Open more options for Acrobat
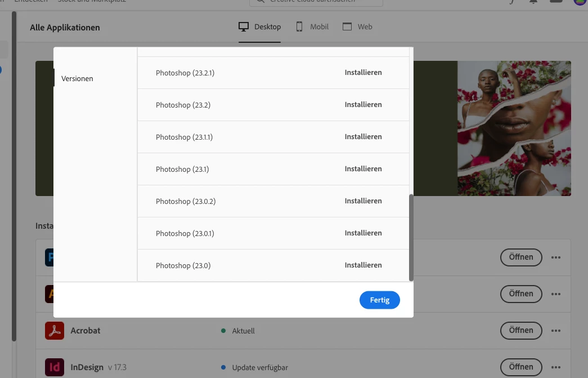Screen dimensions: 588x378 pos(556,331)
